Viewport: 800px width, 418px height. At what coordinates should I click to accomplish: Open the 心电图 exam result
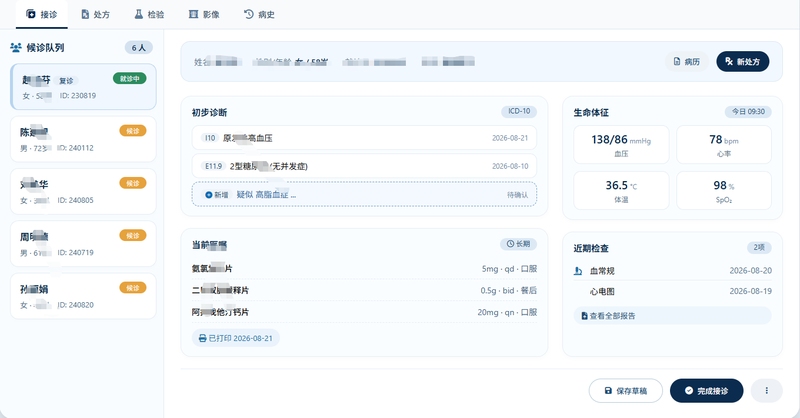[672, 291]
